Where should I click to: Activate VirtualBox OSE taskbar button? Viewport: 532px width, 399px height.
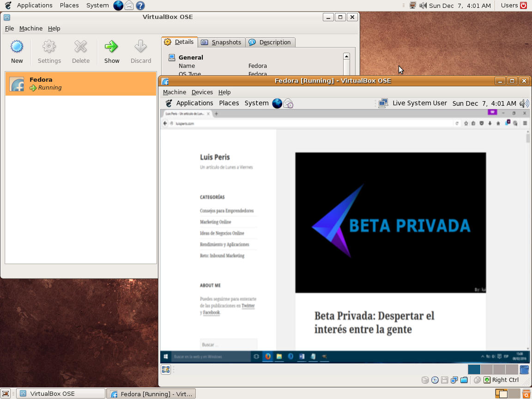pos(61,393)
